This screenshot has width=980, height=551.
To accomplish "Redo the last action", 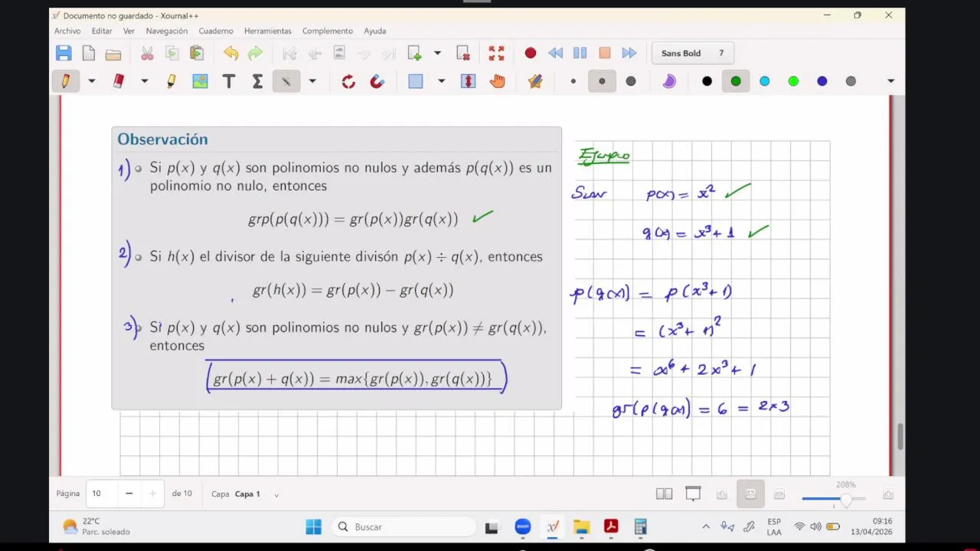I will click(x=256, y=53).
